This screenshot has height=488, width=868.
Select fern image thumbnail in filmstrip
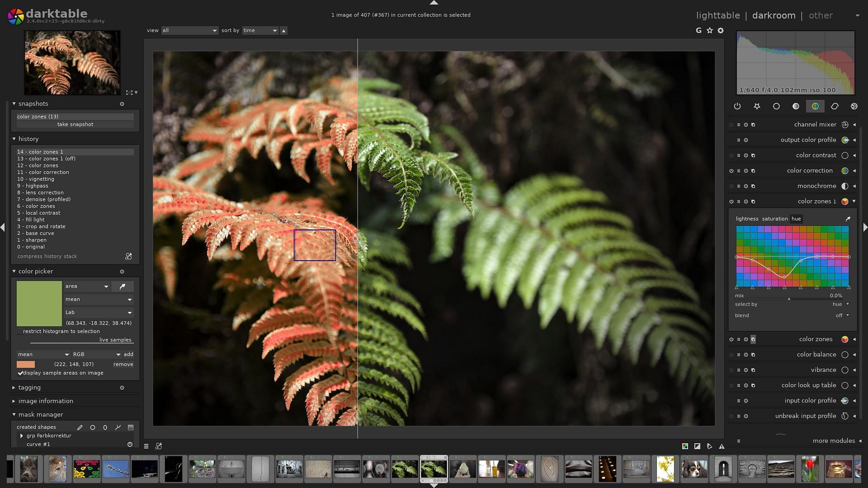(x=434, y=469)
